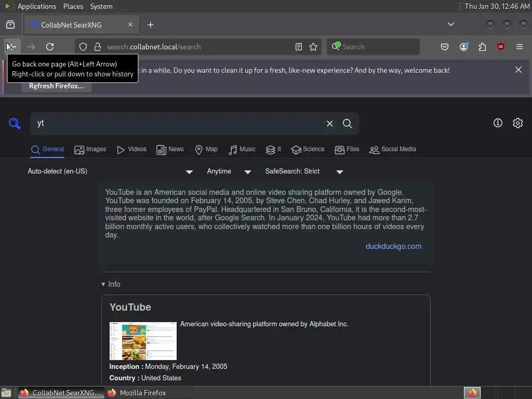The image size is (532, 399).
Task: Click the Firefox workspace switcher thumbnail
Action: (472, 393)
